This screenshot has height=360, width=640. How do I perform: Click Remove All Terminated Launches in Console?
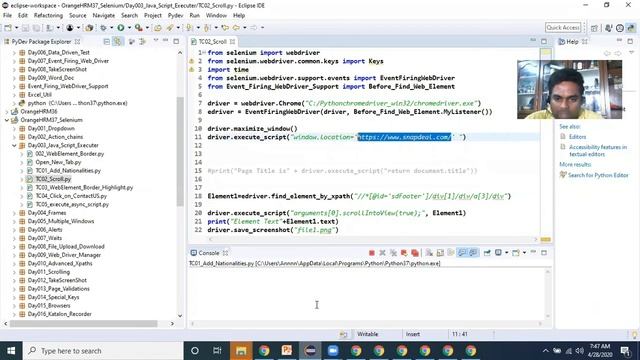click(x=393, y=253)
